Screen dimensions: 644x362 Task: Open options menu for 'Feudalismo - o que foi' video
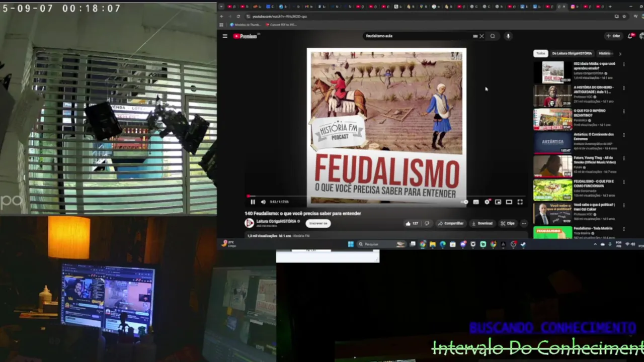[x=624, y=182]
